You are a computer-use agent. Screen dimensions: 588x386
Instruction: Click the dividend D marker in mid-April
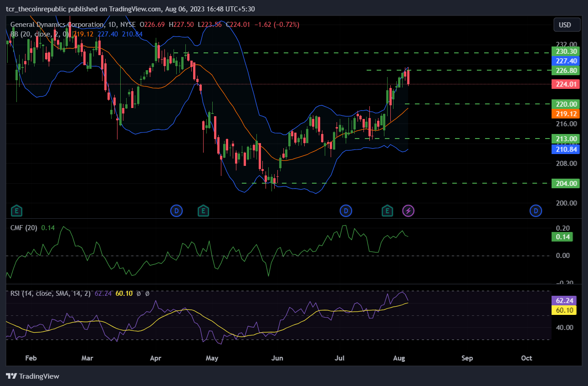[176, 211]
